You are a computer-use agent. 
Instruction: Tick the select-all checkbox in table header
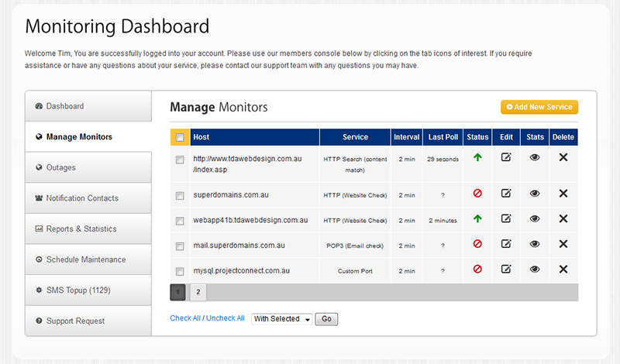pos(180,137)
